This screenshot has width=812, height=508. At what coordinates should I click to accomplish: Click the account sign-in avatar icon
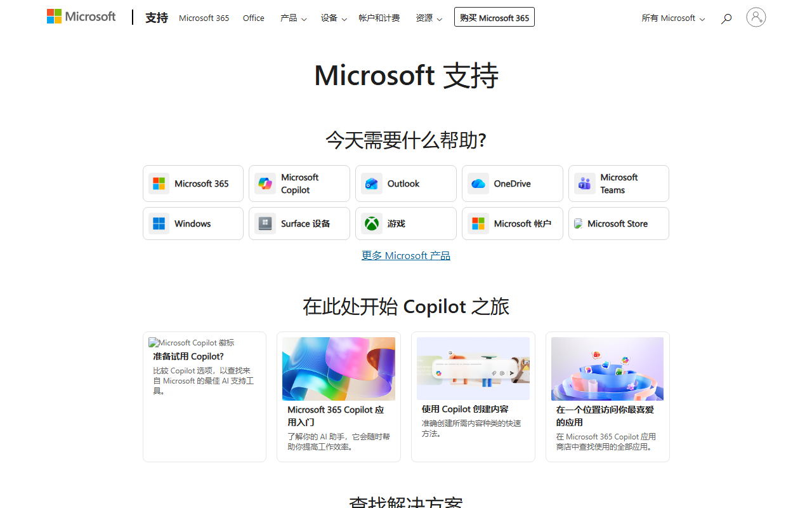pyautogui.click(x=756, y=17)
